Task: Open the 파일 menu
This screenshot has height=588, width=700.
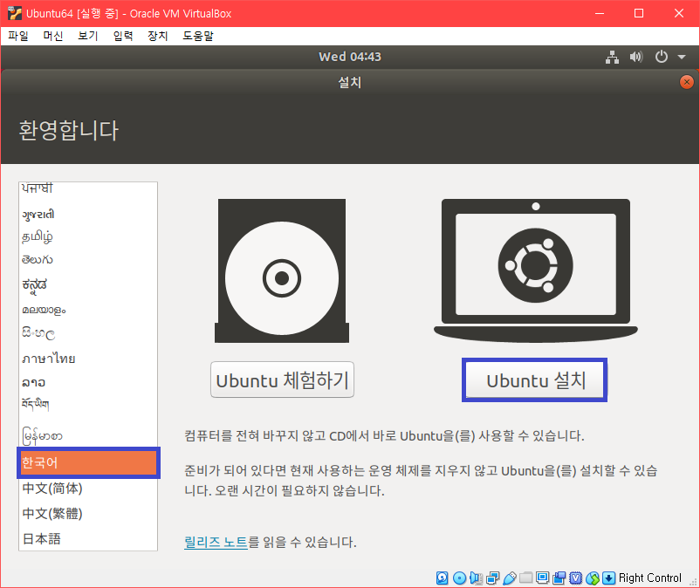Action: tap(18, 36)
